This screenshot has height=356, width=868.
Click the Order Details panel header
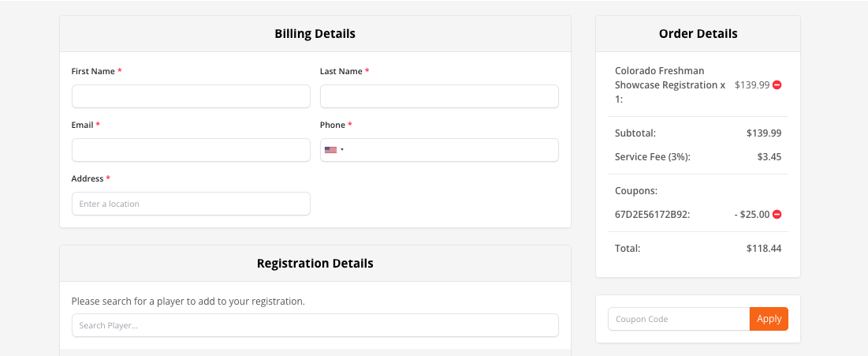point(698,34)
